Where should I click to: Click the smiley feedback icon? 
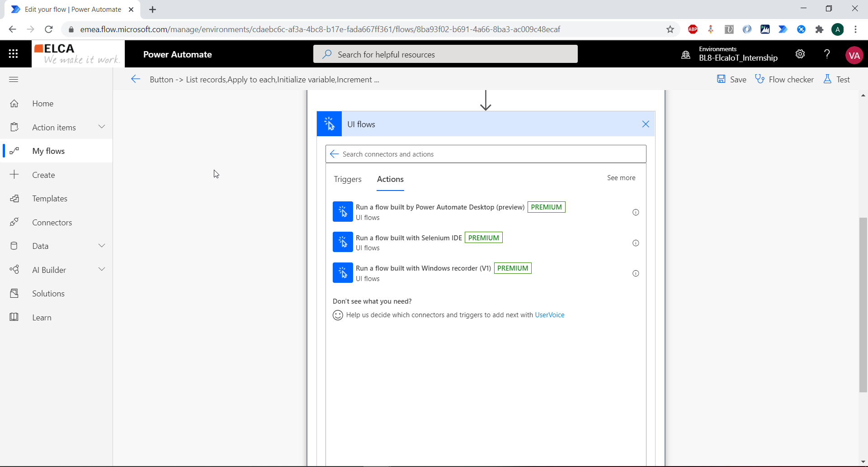pos(338,315)
